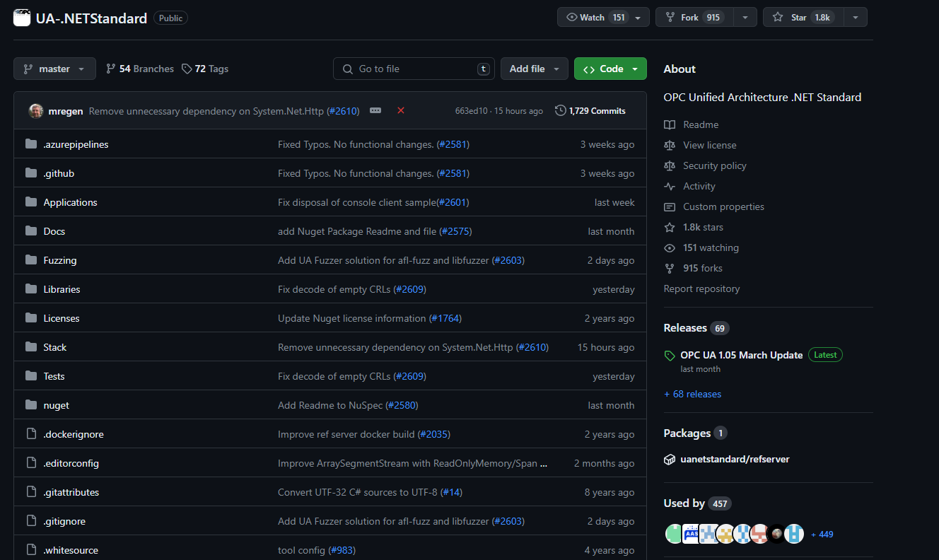Click the Fuzzing folder icon
This screenshot has height=560, width=939.
[31, 260]
